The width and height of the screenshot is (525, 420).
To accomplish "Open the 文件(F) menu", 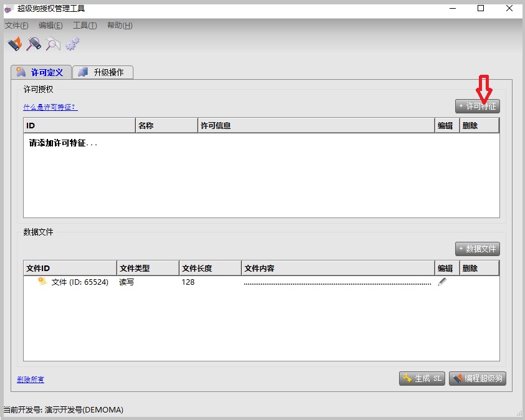I will pyautogui.click(x=17, y=26).
